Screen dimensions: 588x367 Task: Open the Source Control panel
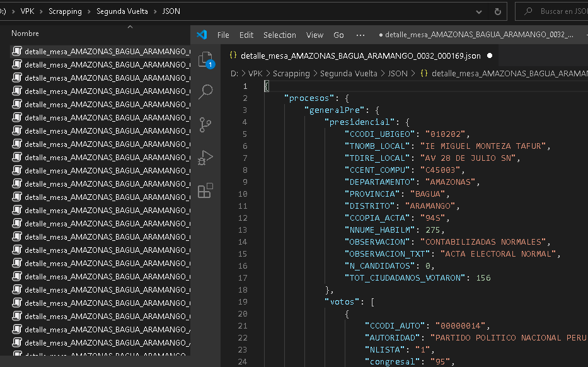[205, 124]
